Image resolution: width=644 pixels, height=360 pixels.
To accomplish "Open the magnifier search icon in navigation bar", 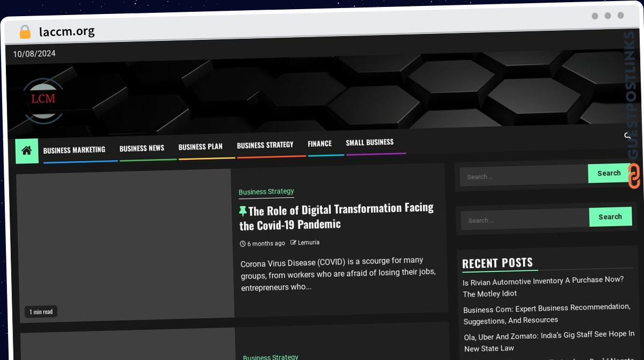I will tap(627, 135).
